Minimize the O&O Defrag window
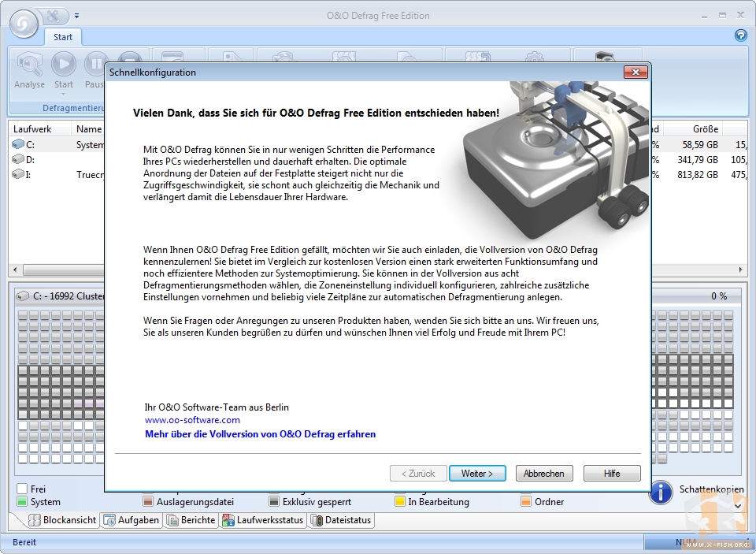 point(704,16)
